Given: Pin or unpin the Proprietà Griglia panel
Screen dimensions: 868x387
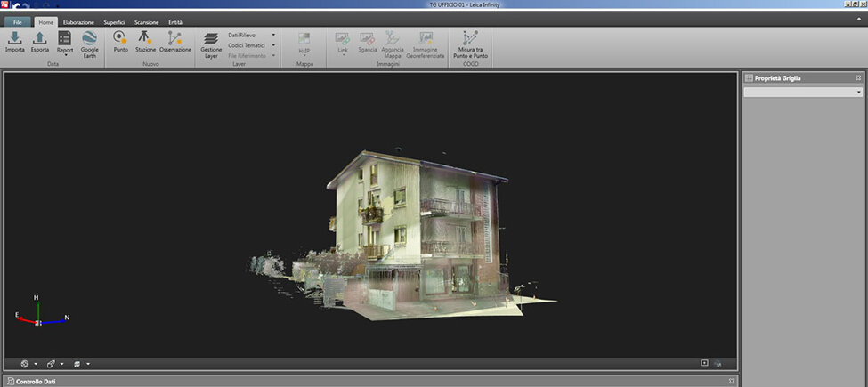Looking at the screenshot, I should click(858, 78).
